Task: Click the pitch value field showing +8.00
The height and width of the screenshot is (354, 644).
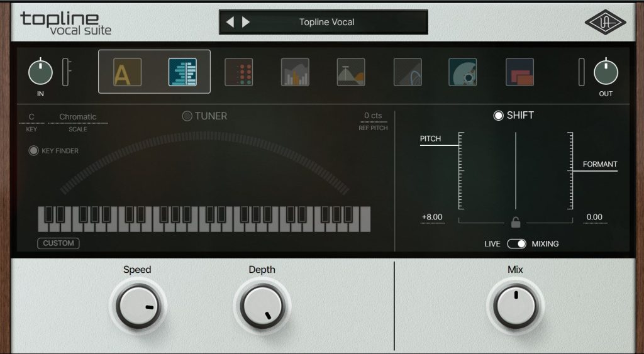Action: (x=432, y=218)
